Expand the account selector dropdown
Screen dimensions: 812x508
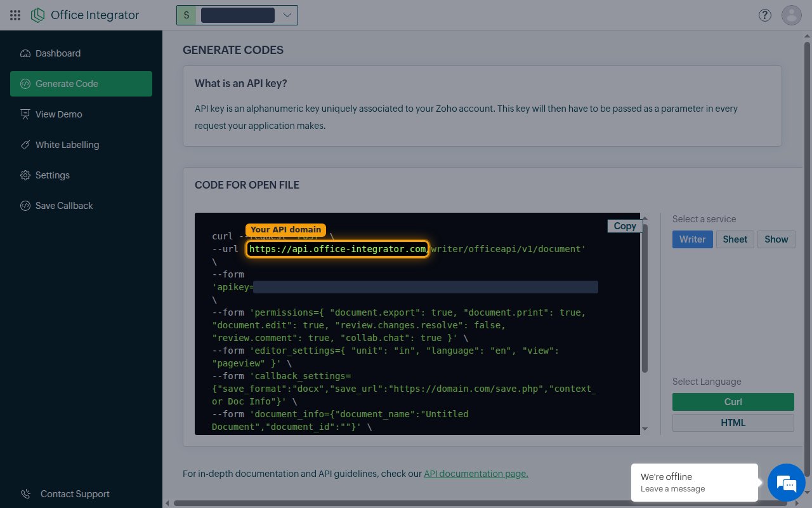[287, 15]
